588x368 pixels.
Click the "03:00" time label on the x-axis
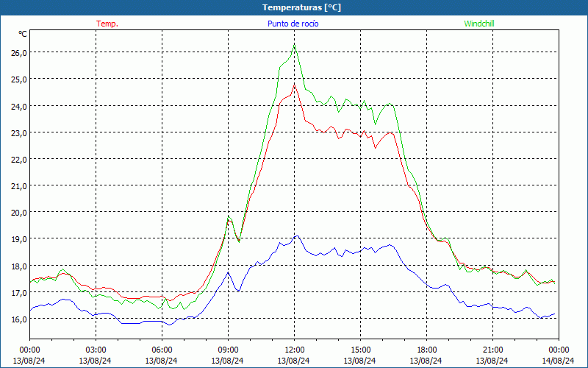coord(96,350)
